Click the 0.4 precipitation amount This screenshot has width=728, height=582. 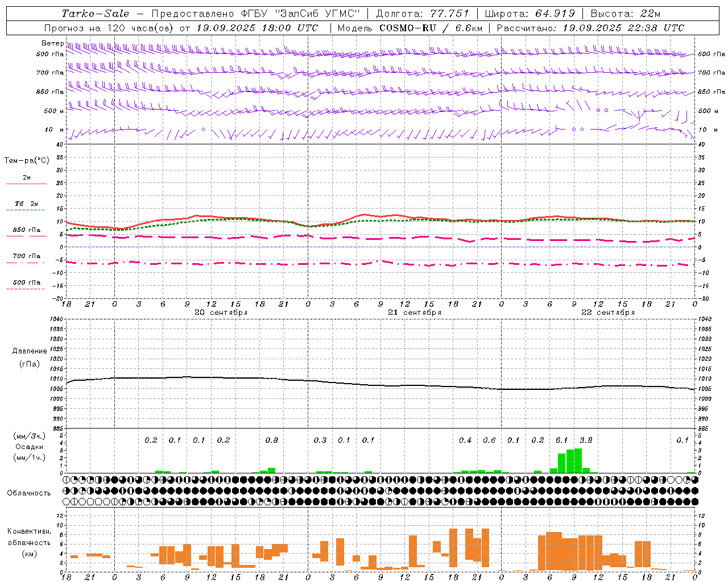click(465, 440)
